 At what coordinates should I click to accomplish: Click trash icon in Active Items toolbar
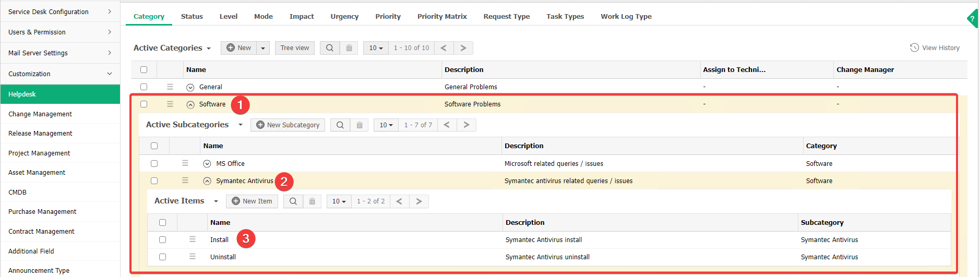pyautogui.click(x=312, y=201)
